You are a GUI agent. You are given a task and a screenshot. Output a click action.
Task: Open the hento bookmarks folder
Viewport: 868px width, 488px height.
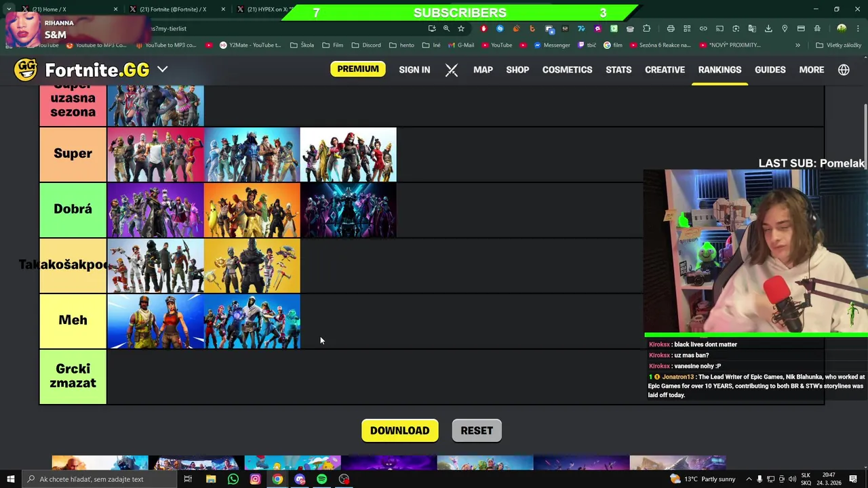click(401, 45)
